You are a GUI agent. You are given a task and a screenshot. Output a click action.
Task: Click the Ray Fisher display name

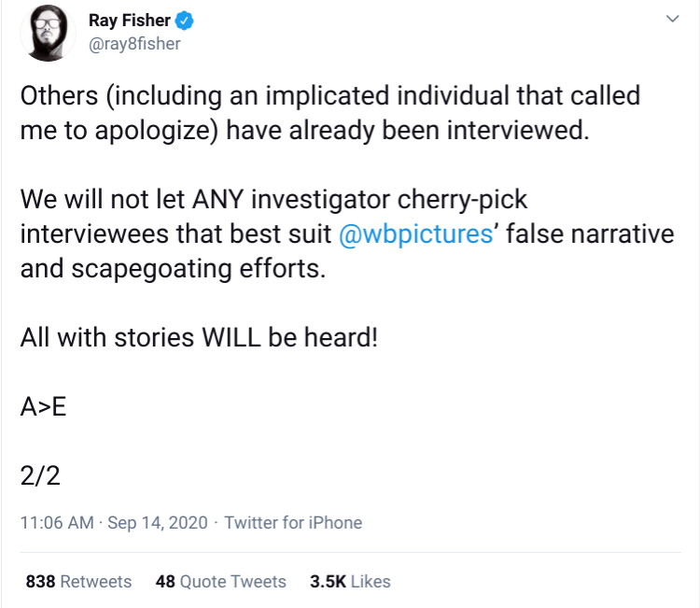click(x=130, y=21)
